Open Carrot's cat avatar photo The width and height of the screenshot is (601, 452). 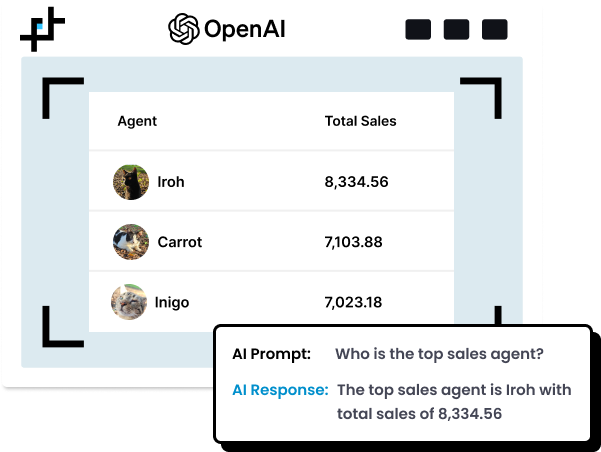(x=131, y=242)
